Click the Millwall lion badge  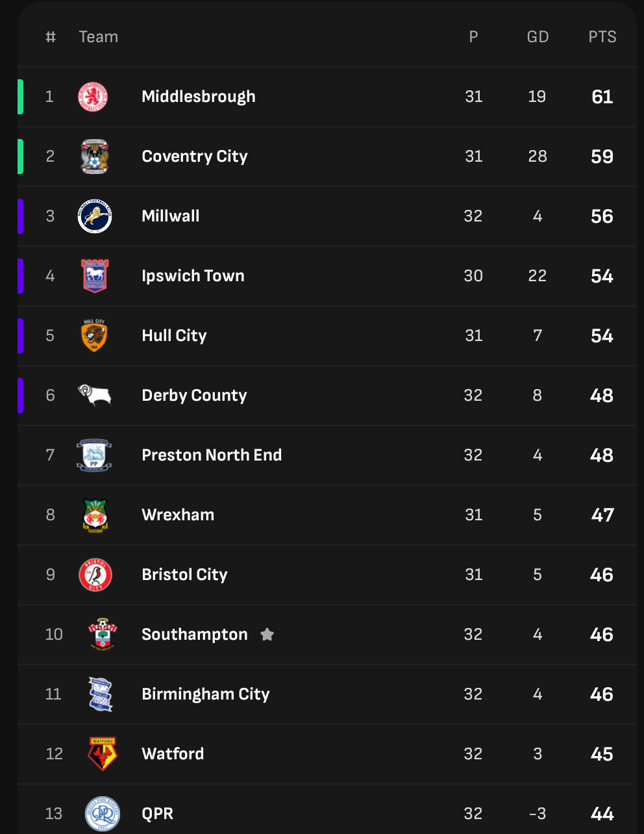95,216
